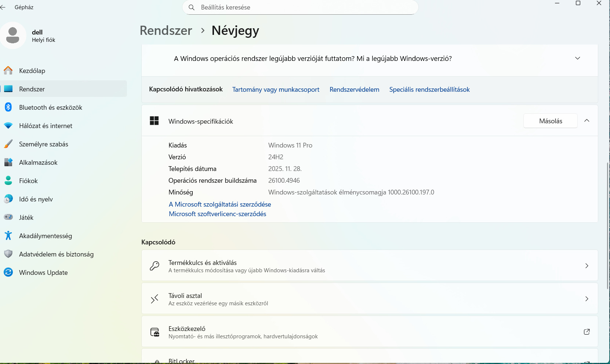This screenshot has width=610, height=364.
Task: Click the Windows 11 Pro edition value
Action: (290, 145)
